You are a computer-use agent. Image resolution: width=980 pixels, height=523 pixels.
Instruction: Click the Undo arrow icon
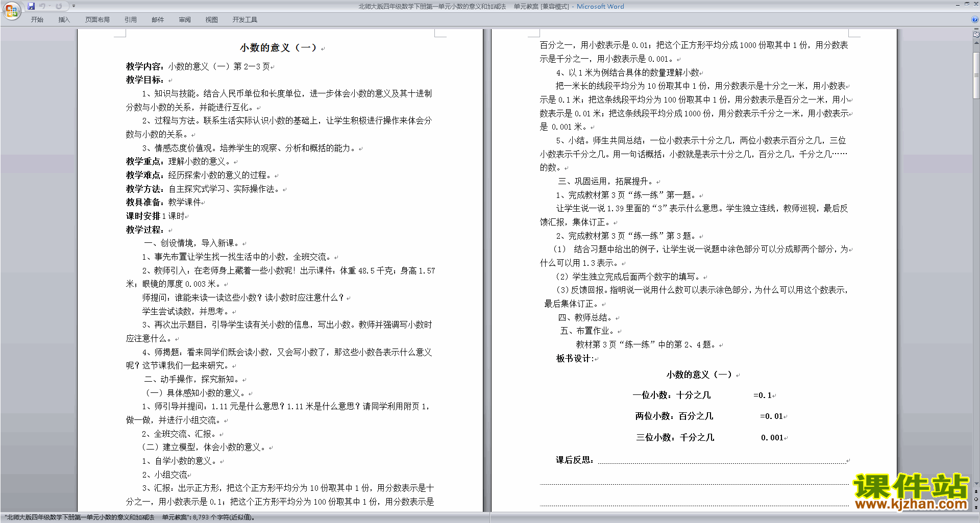point(42,6)
